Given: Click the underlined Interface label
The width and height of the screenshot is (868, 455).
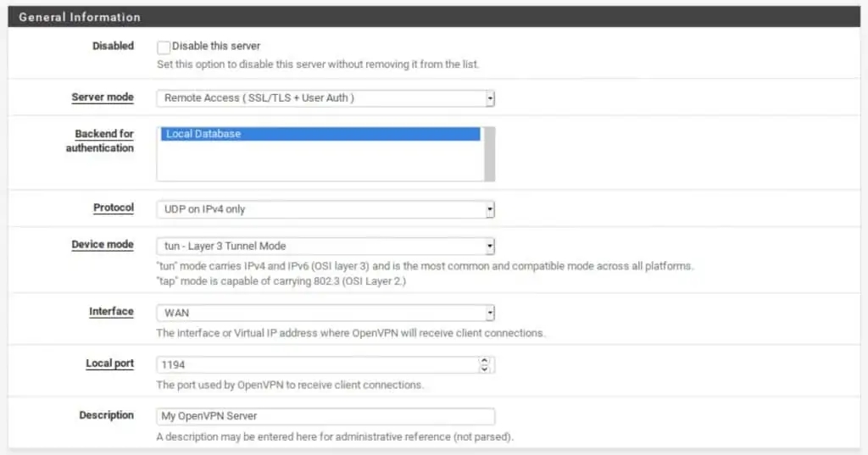Looking at the screenshot, I should point(111,312).
